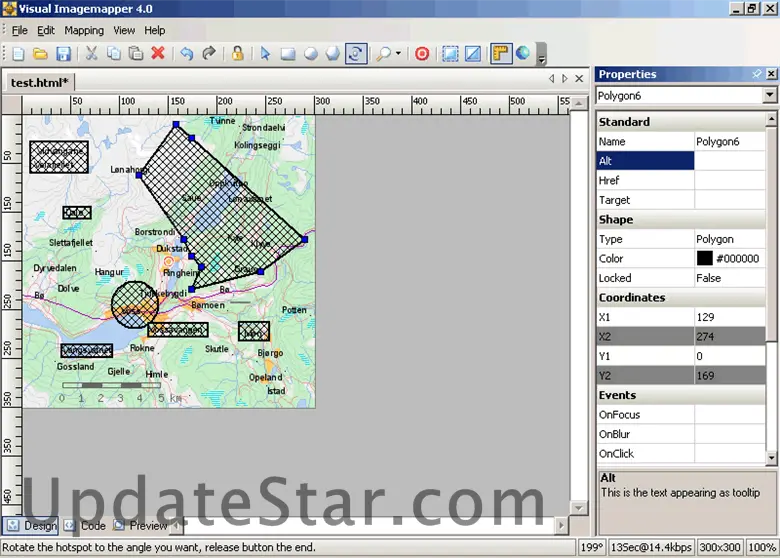The height and width of the screenshot is (558, 780).
Task: Undo the last action
Action: point(187,53)
